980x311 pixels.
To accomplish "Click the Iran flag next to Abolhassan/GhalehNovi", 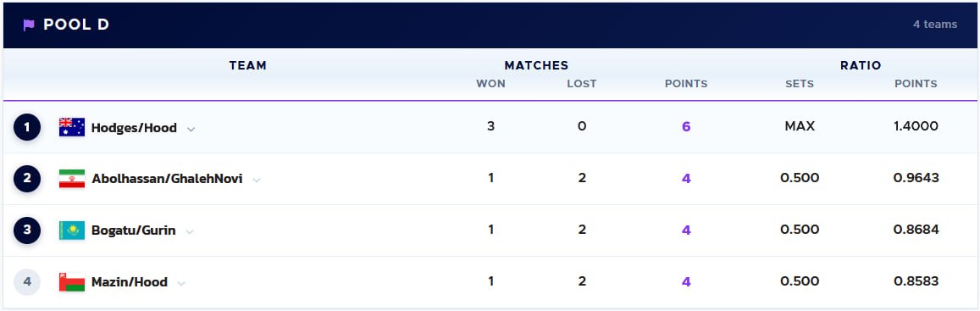I will [72, 179].
